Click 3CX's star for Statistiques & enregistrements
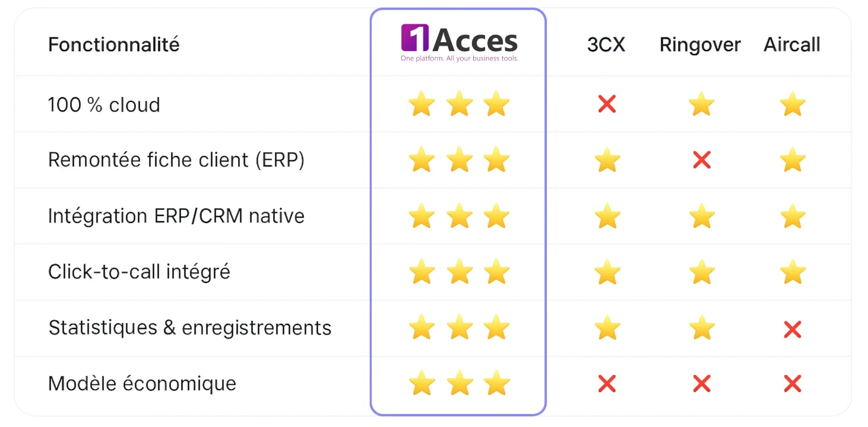 [x=607, y=329]
